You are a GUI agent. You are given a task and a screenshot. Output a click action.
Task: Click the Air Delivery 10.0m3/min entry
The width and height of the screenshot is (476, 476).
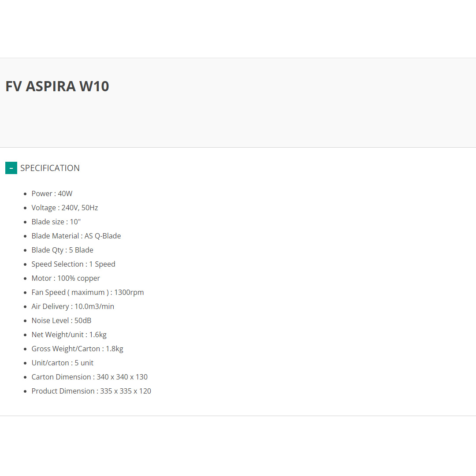click(73, 306)
